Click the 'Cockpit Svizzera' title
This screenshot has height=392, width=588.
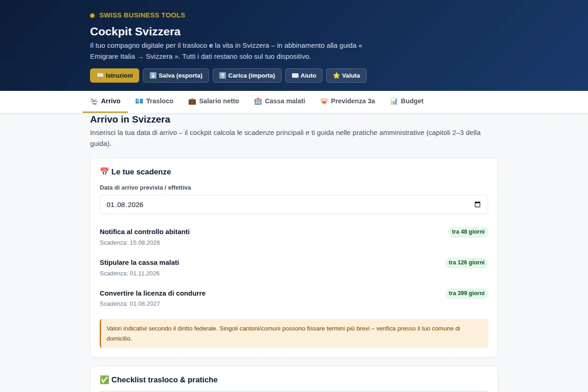coord(135,31)
